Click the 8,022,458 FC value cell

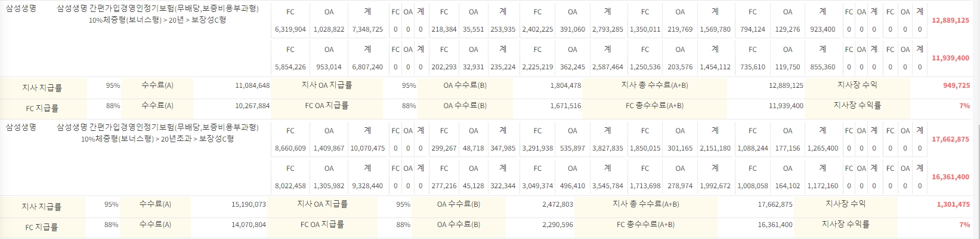[x=290, y=186]
